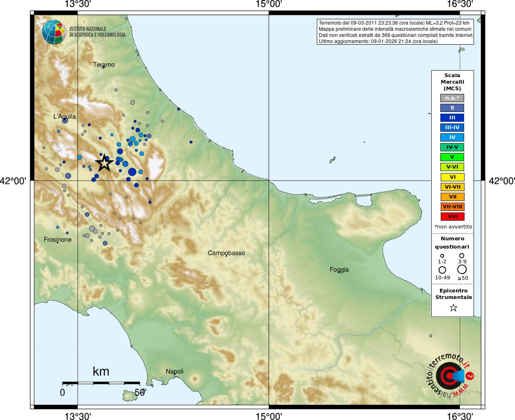Choose the green V intensity swatch
The image size is (515, 420).
coord(452,157)
